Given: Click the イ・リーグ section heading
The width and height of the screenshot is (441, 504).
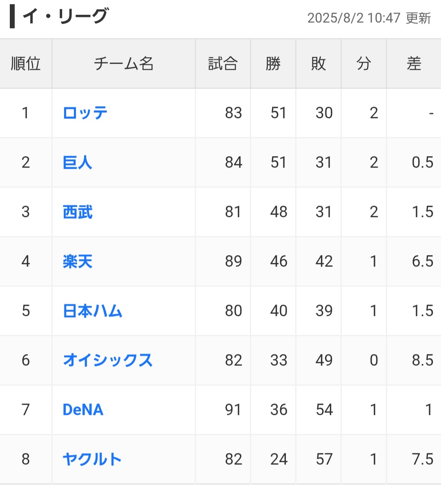Looking at the screenshot, I should tap(65, 17).
